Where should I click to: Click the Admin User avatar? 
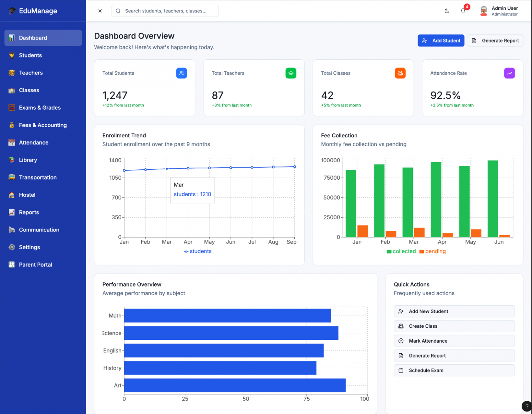click(x=483, y=11)
